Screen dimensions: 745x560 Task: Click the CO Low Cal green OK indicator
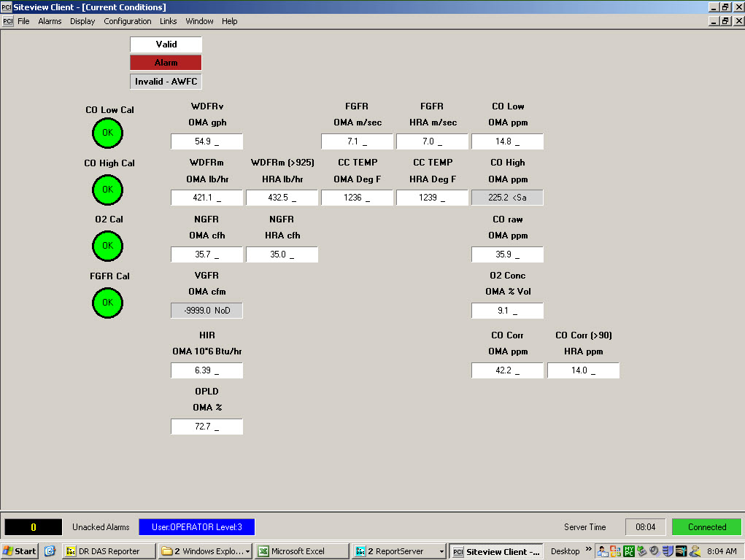[x=107, y=133]
